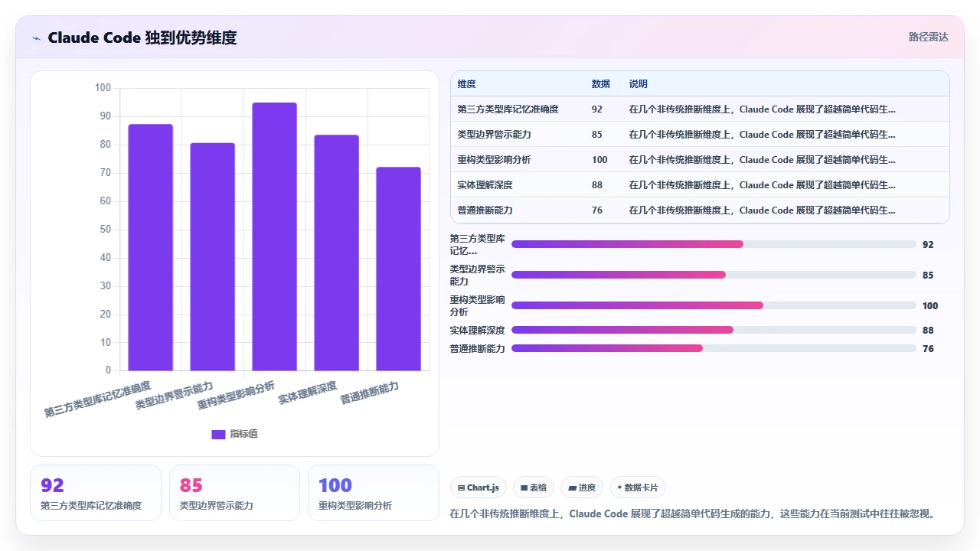Click the Chart.js tag chip

coord(479,487)
